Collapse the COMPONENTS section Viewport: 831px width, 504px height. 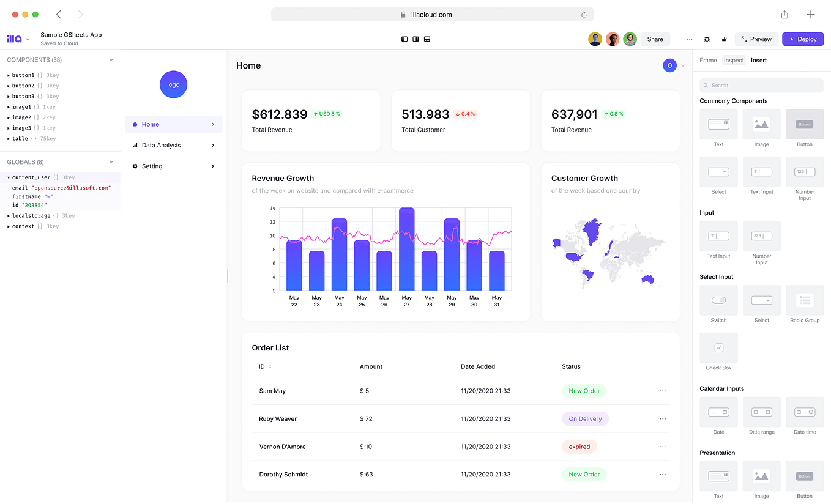(111, 59)
